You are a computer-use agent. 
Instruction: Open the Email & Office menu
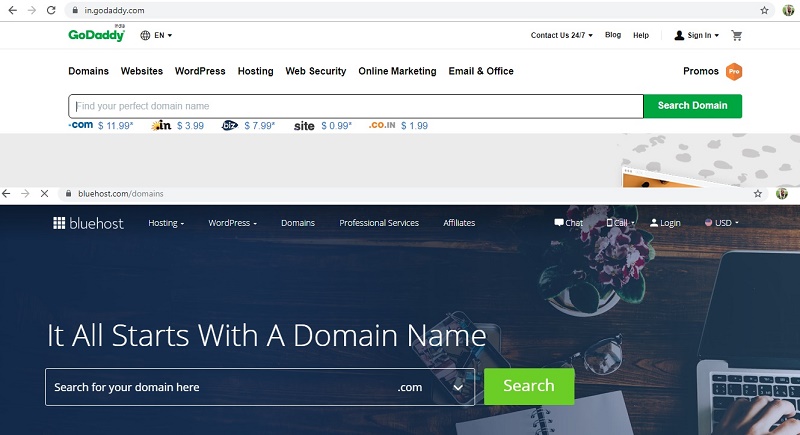(481, 71)
